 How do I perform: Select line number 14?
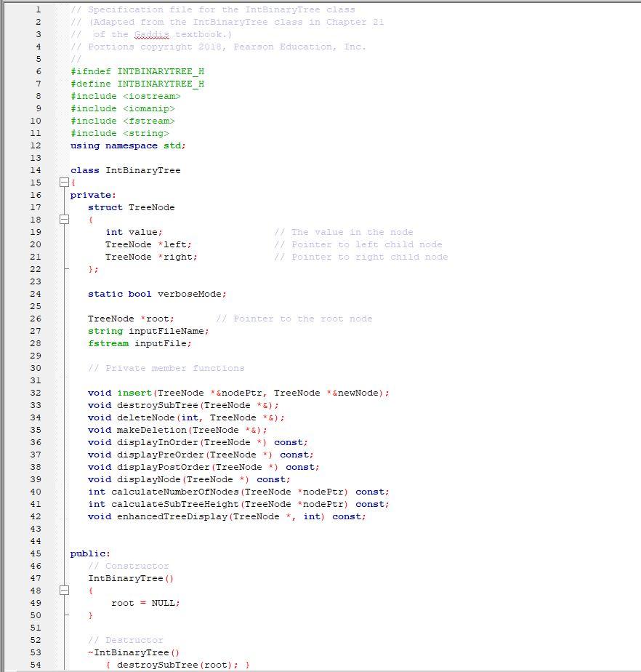(34, 169)
